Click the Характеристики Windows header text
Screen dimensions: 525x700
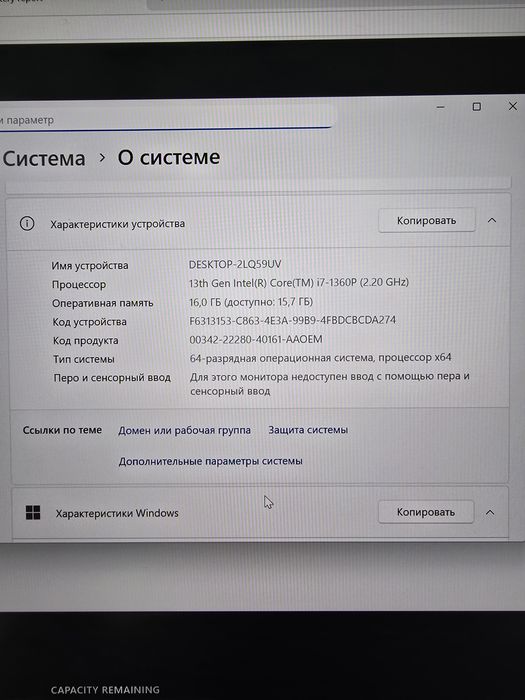click(117, 513)
